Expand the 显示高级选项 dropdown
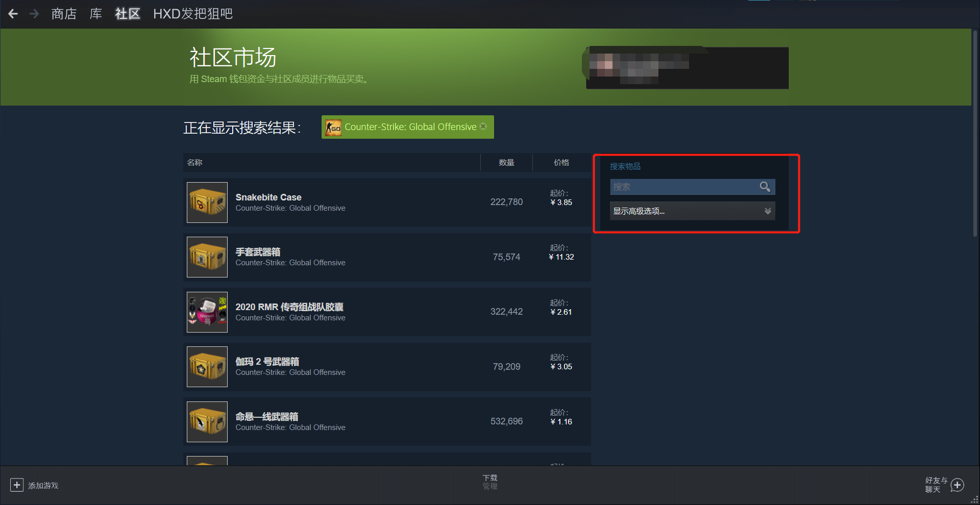 pos(693,211)
